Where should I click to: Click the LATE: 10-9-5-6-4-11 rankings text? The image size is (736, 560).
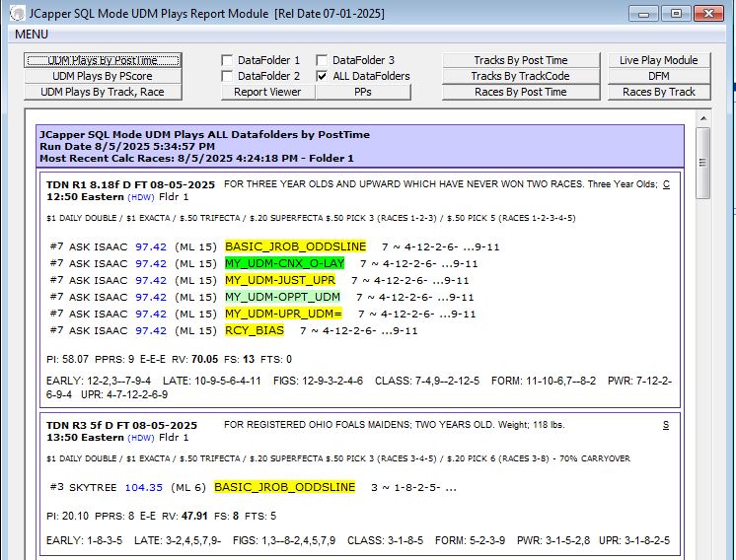tap(212, 381)
